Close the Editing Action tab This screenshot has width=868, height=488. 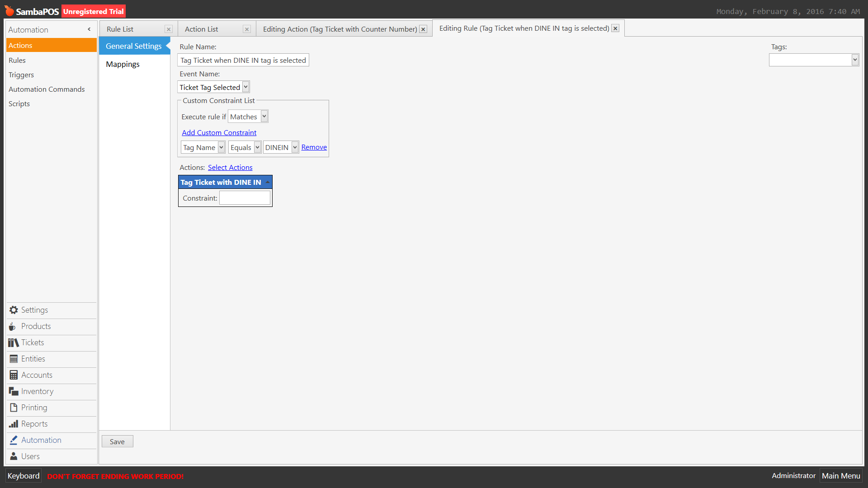[x=423, y=29]
